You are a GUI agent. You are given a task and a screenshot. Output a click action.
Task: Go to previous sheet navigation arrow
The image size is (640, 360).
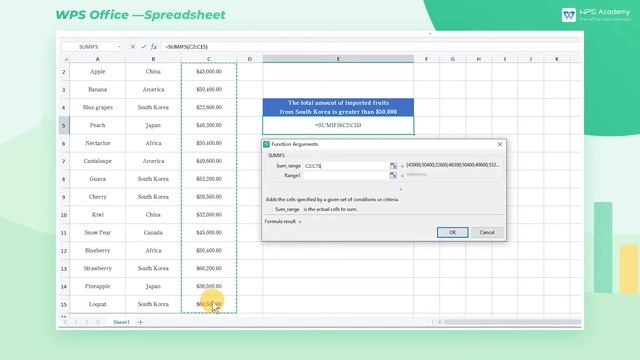[x=76, y=322]
